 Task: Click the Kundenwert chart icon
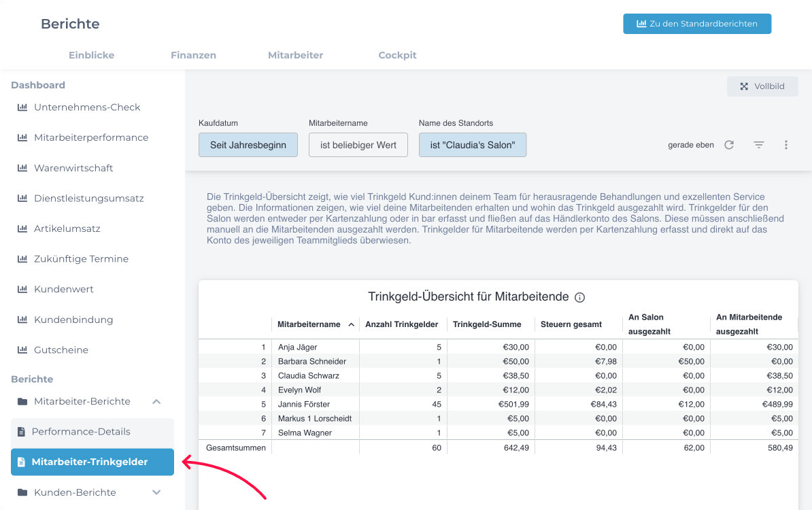point(22,289)
